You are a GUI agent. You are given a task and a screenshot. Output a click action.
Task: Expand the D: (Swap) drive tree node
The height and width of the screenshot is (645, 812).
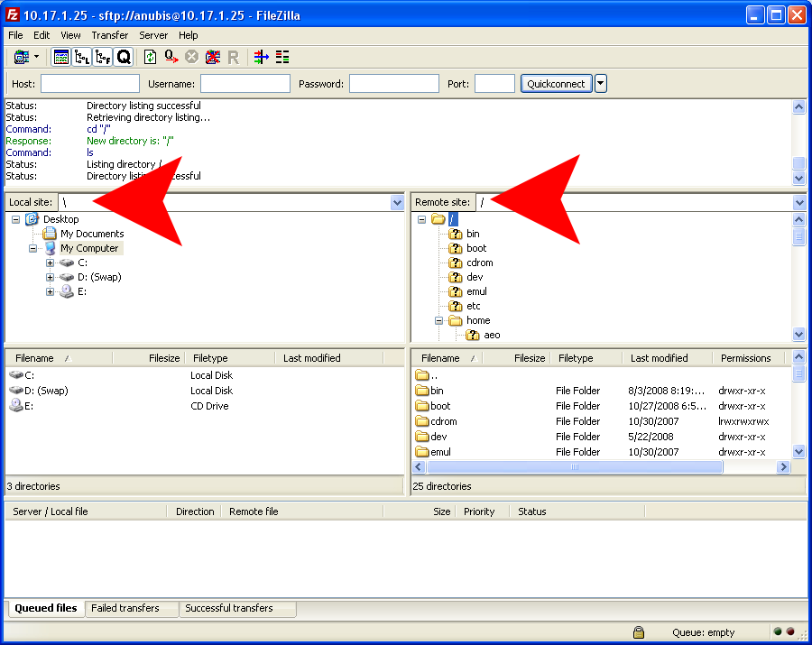click(51, 278)
